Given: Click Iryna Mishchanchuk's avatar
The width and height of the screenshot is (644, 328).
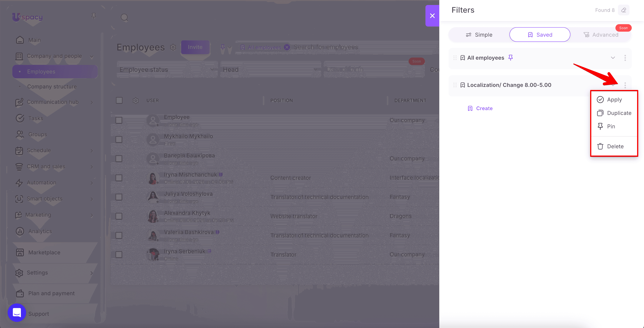Looking at the screenshot, I should 153,178.
